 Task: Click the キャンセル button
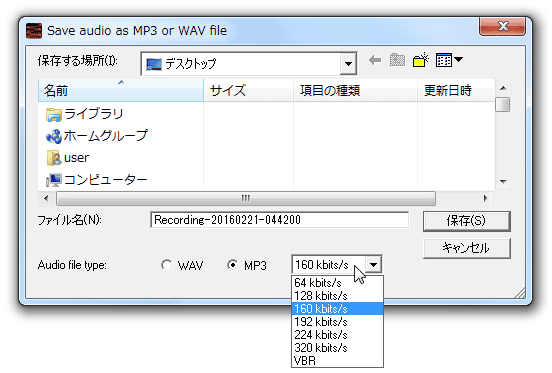466,248
